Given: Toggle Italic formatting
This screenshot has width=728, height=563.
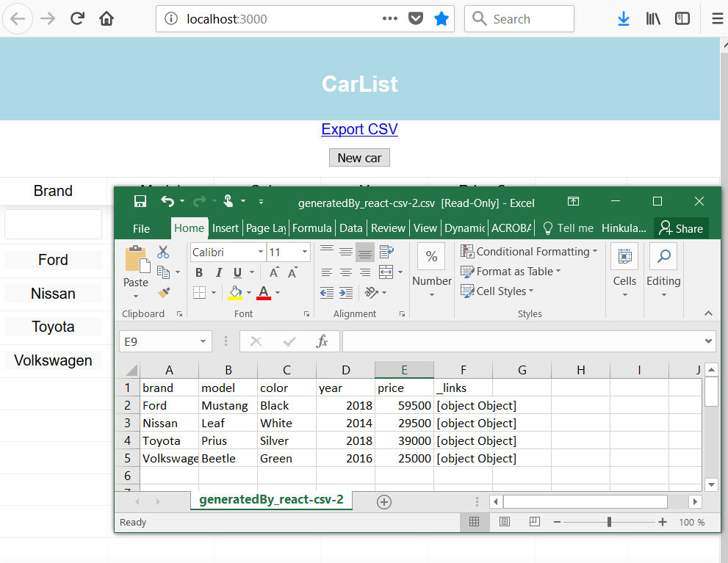Looking at the screenshot, I should [219, 272].
